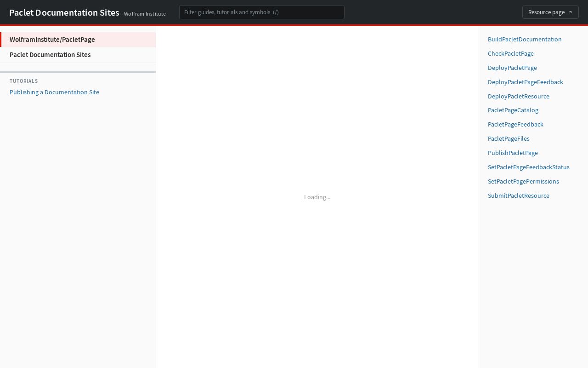The height and width of the screenshot is (368, 588).
Task: Click the Paclet Documentation Sites header title
Action: pyautogui.click(x=64, y=12)
